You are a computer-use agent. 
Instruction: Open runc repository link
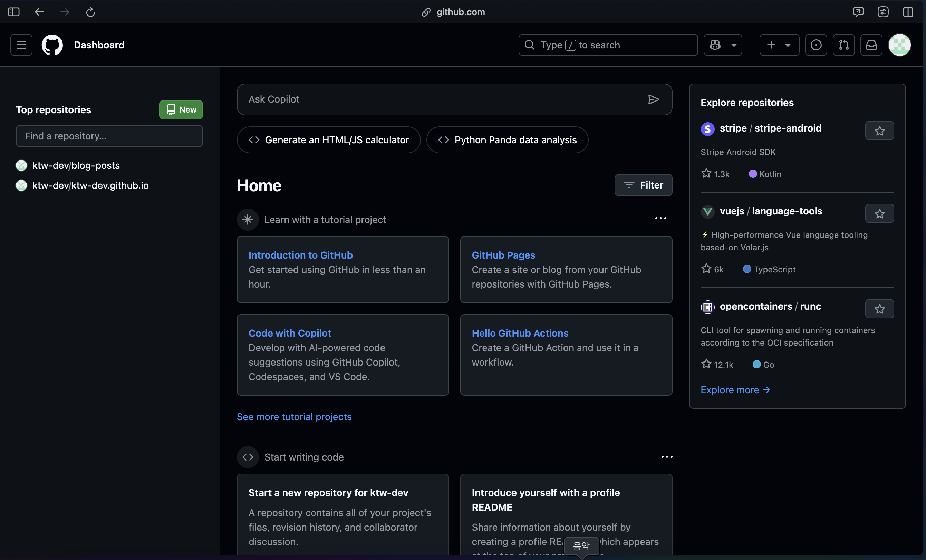pos(810,306)
